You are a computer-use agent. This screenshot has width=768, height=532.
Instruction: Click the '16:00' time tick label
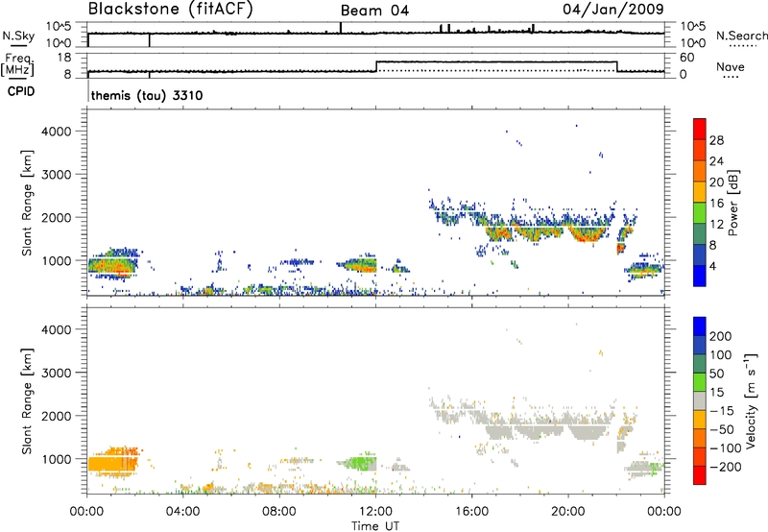[471, 512]
